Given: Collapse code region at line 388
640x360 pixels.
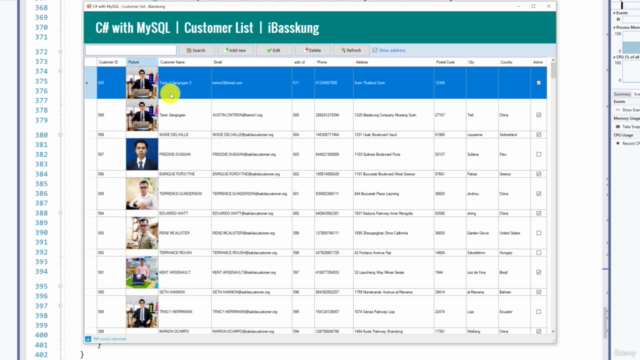Looking at the screenshot, I should [60, 213].
